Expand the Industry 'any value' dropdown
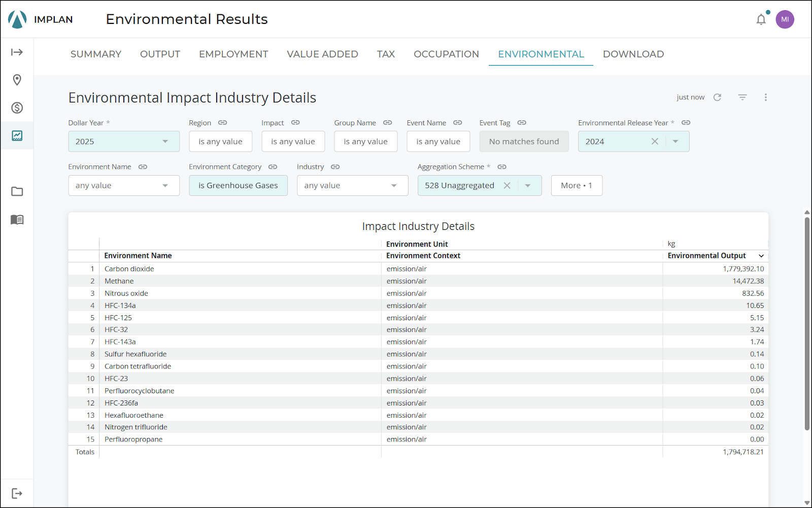Image resolution: width=812 pixels, height=508 pixels. 352,185
